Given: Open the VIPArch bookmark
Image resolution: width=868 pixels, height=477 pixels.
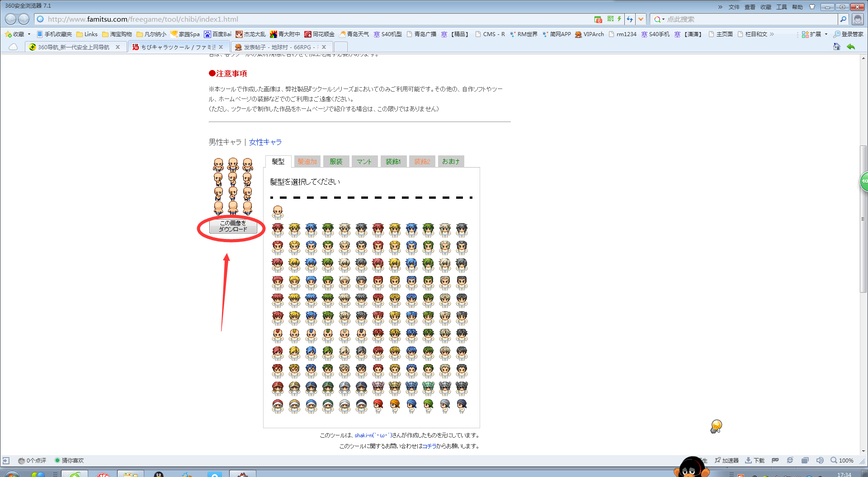Looking at the screenshot, I should tap(590, 34).
